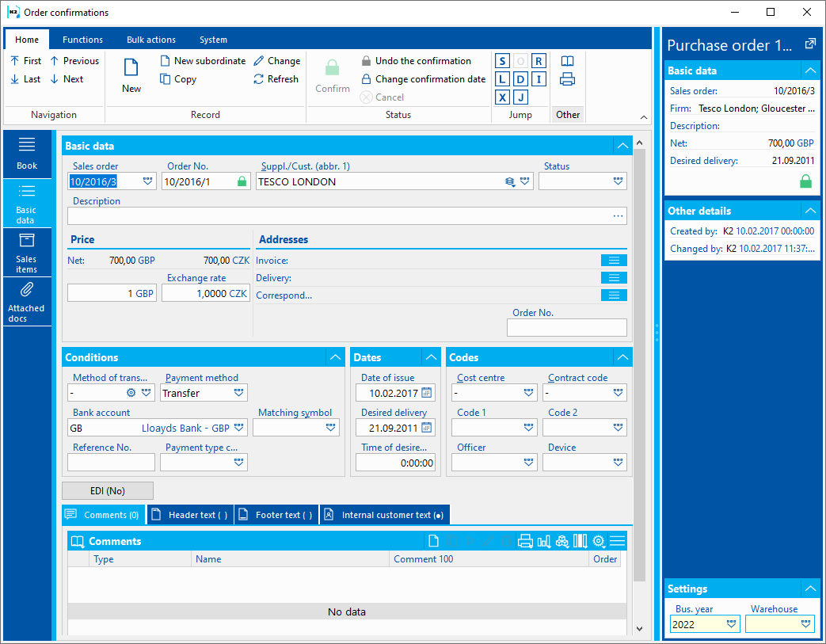The image size is (826, 644).
Task: Open Desired delivery calendar picker
Action: point(427,428)
